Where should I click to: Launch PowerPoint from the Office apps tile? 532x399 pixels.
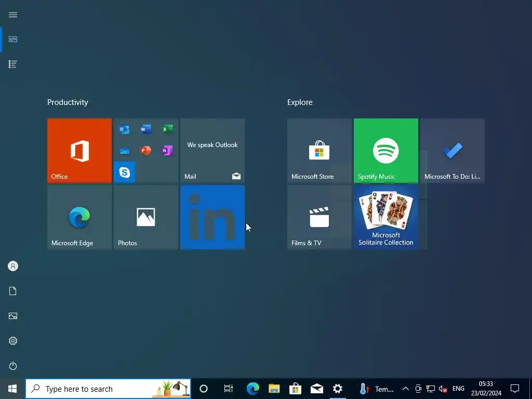pyautogui.click(x=146, y=151)
